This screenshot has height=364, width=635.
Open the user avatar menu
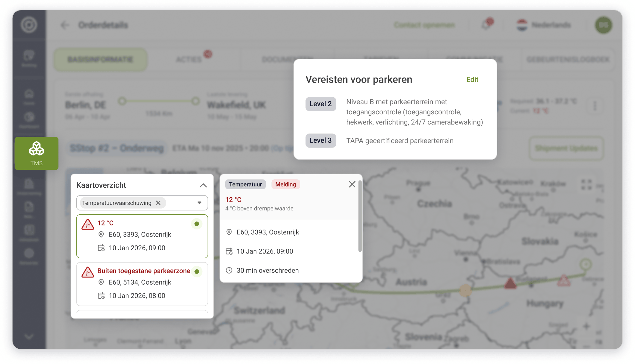603,25
